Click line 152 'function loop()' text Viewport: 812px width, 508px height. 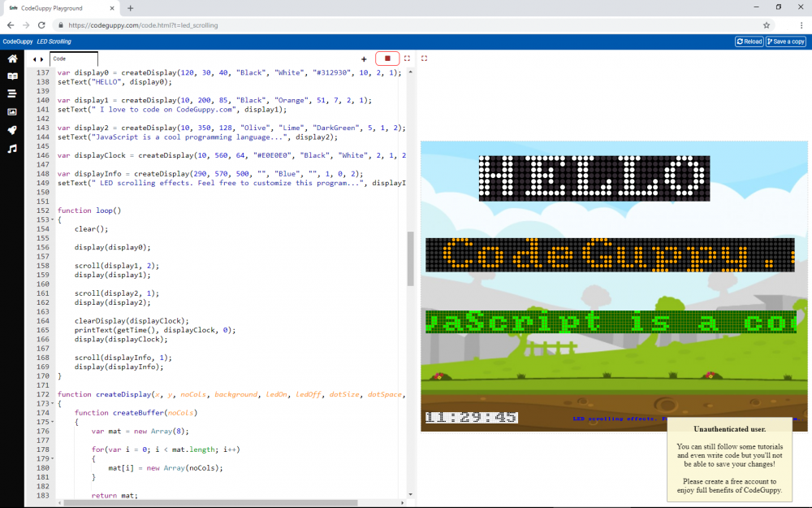click(x=89, y=211)
